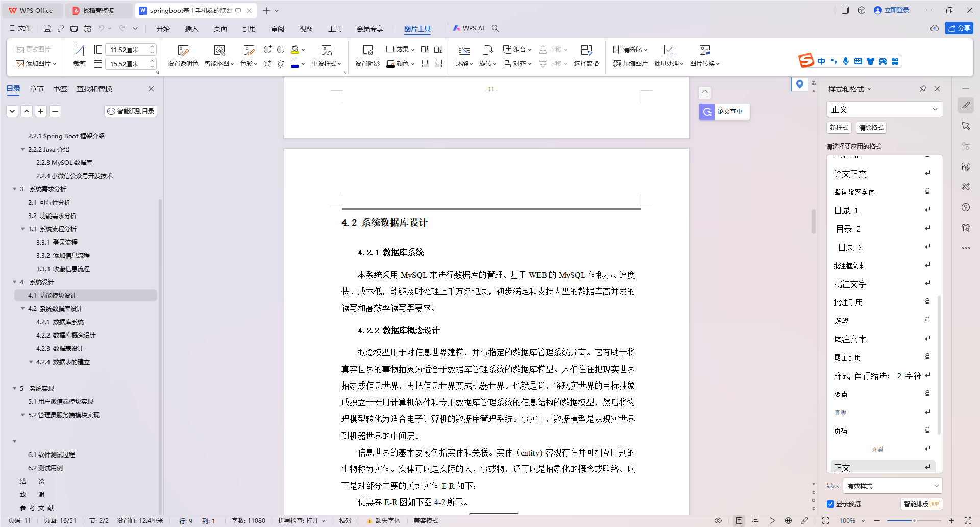Viewport: 980px width, 527px height.
Task: Click the 智能识别目录 button
Action: [131, 111]
